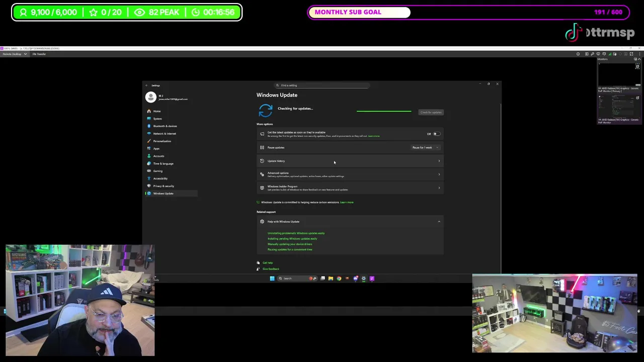Viewport: 644px width, 362px height.
Task: Collapse Help with Windows Update section
Action: pos(439,222)
